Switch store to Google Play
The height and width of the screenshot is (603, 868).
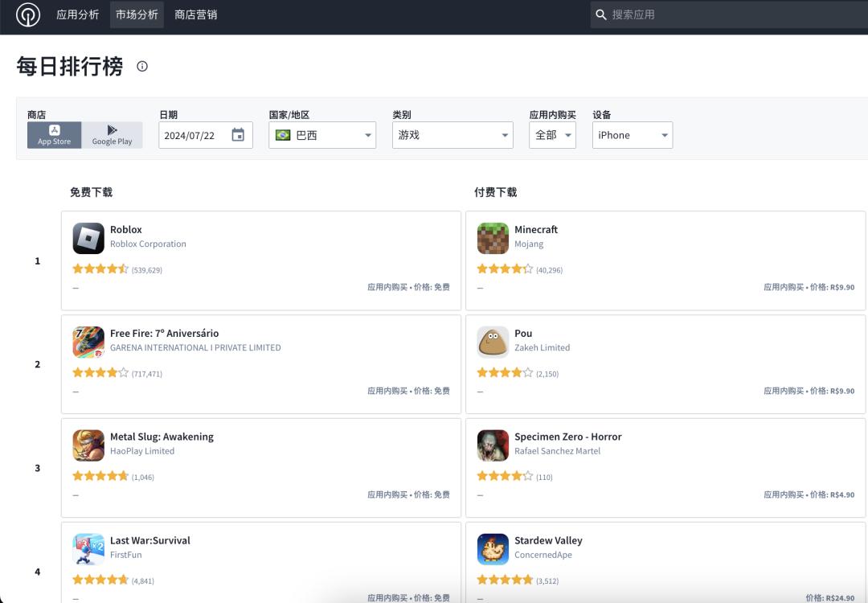point(112,135)
